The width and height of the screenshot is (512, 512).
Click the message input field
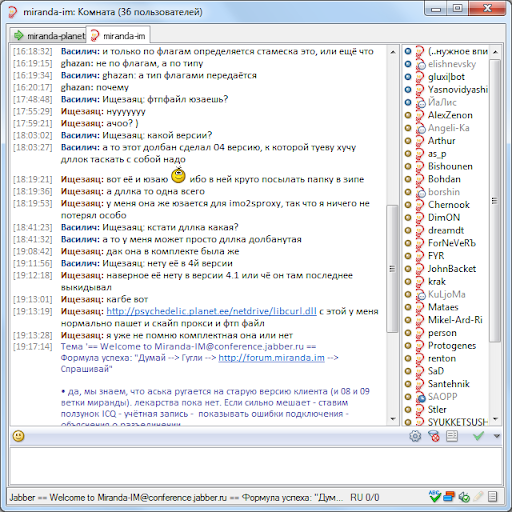point(256,466)
